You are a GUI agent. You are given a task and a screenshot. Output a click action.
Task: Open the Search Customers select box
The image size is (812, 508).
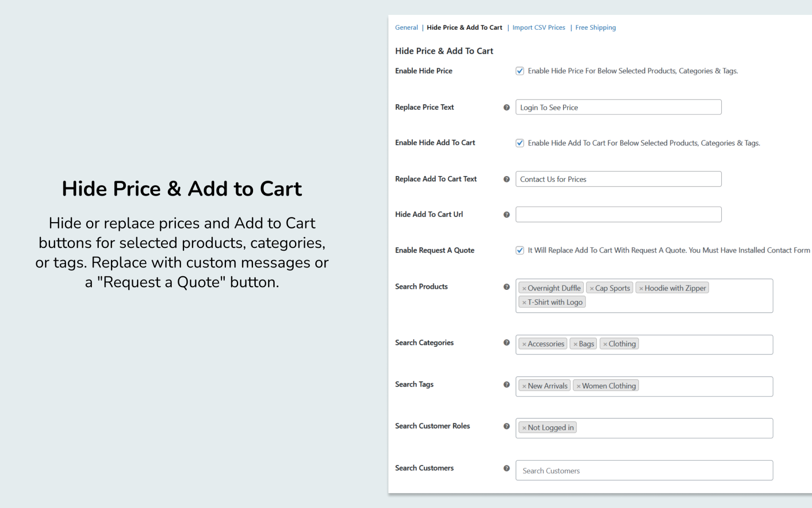(x=644, y=470)
